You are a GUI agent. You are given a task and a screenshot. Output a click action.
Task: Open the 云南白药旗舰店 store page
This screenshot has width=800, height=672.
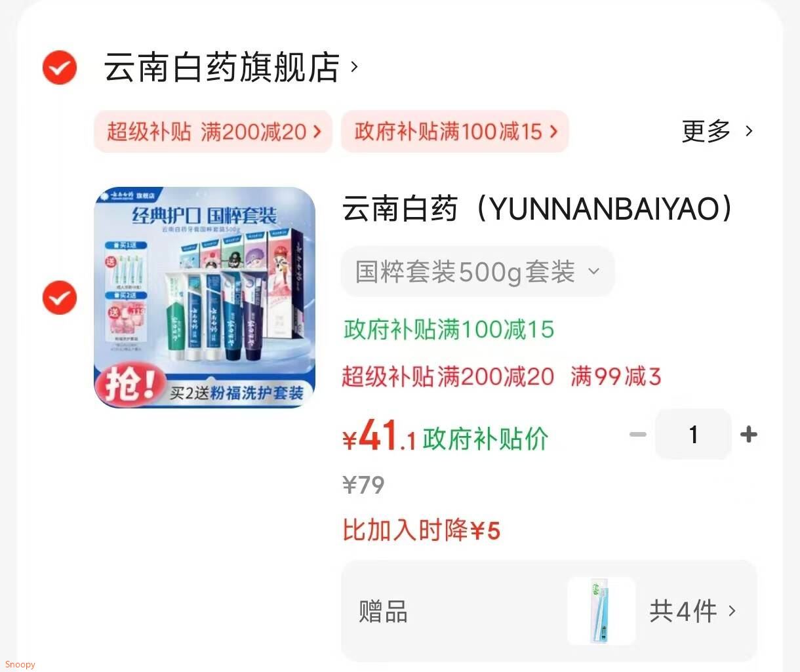click(x=222, y=67)
